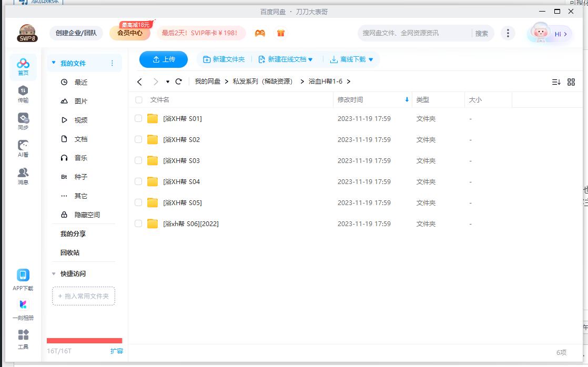Click 新建文件夹 button
588x367 pixels.
pos(224,59)
